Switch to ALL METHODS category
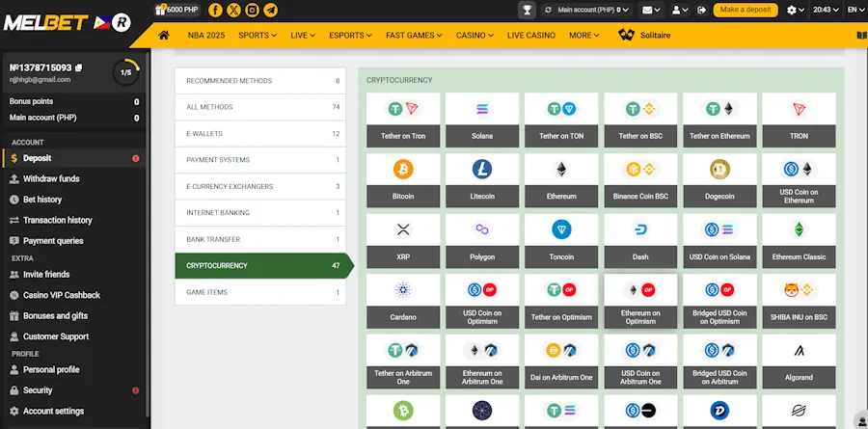 click(x=260, y=107)
